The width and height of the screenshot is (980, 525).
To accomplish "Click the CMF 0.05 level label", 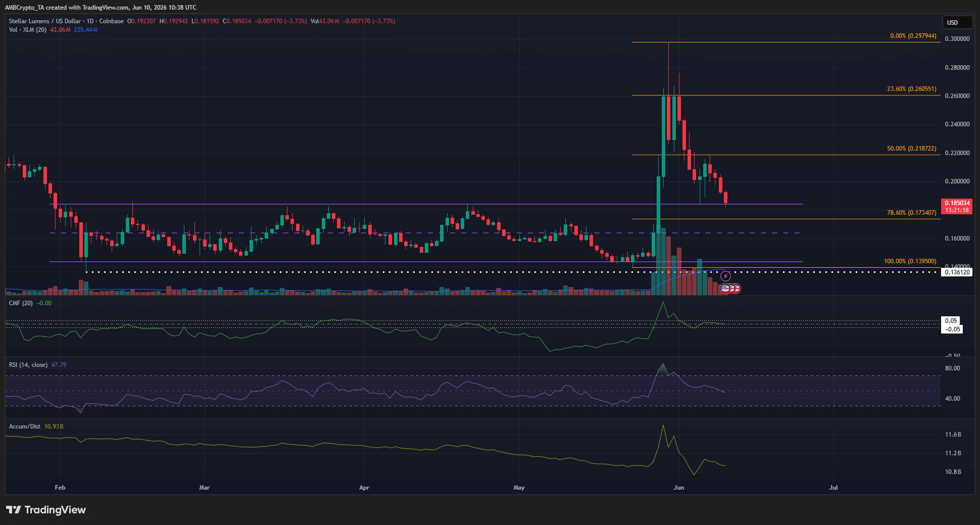I will 951,321.
